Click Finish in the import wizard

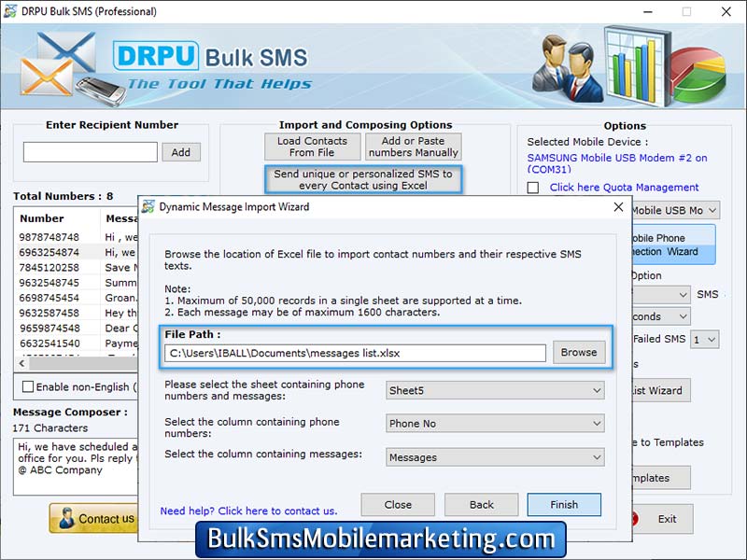pos(564,504)
